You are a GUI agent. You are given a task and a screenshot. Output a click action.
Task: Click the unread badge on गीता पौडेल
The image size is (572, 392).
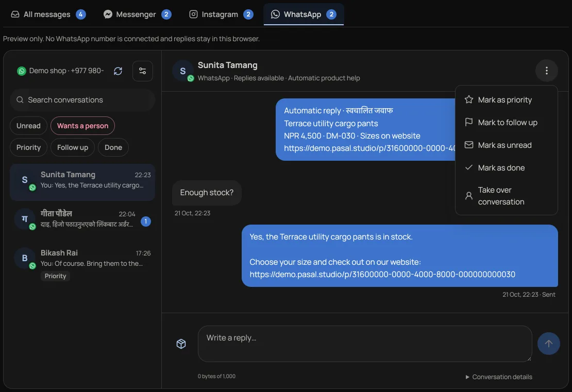pyautogui.click(x=145, y=221)
